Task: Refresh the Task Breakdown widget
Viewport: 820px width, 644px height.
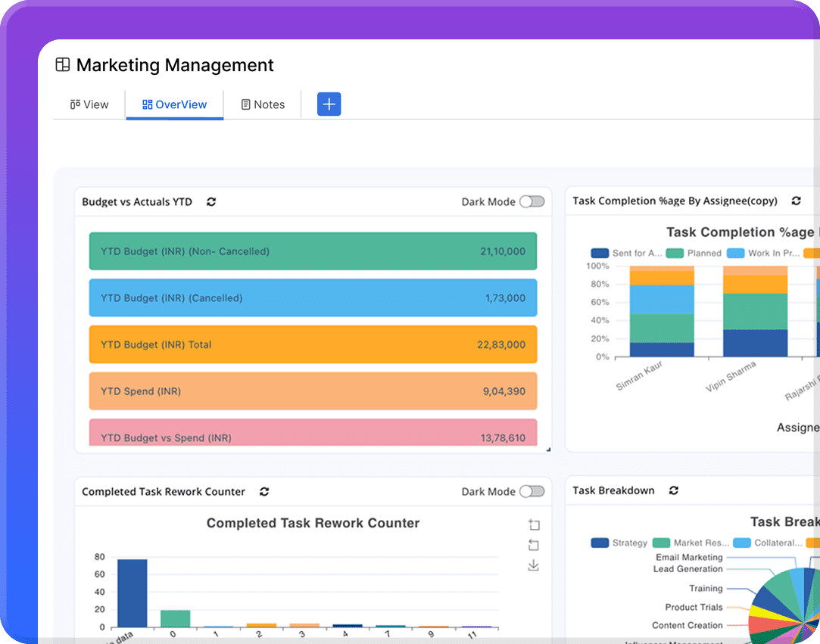Action: point(674,490)
